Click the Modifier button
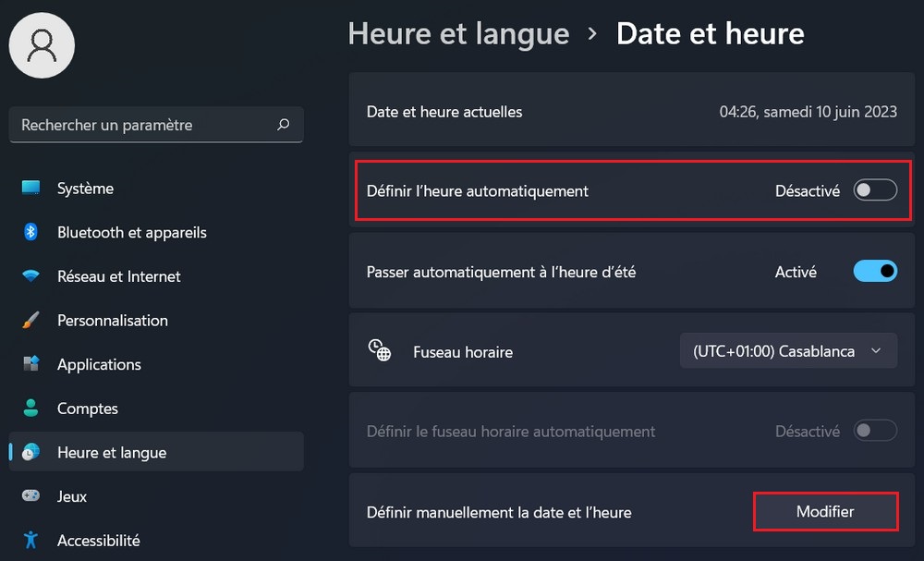 point(825,511)
